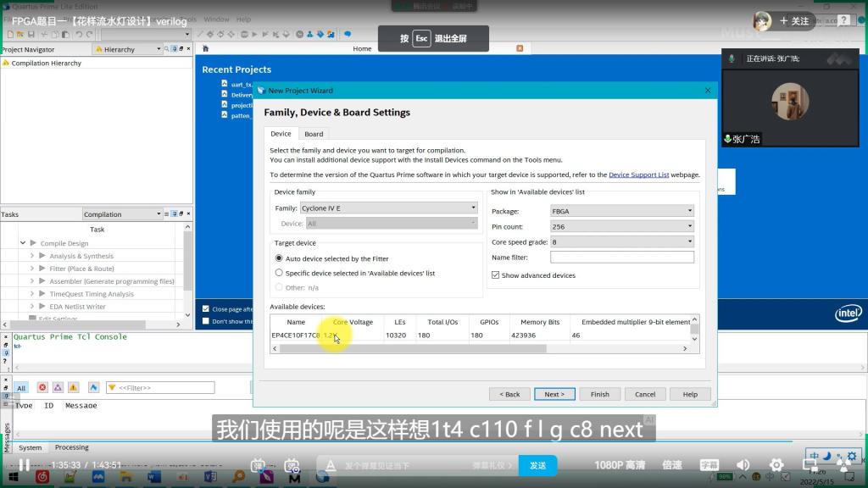The height and width of the screenshot is (488, 868).
Task: Click the error messages filter icon
Action: pyautogui.click(x=42, y=387)
